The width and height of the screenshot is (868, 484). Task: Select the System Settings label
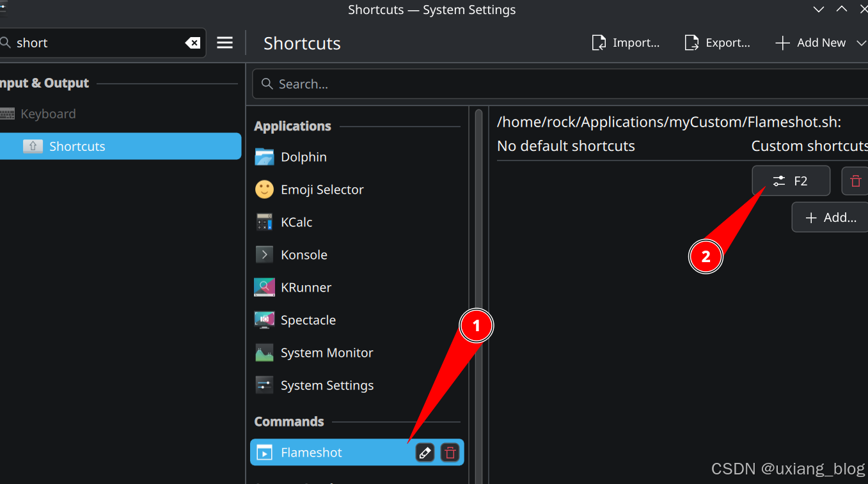point(327,385)
